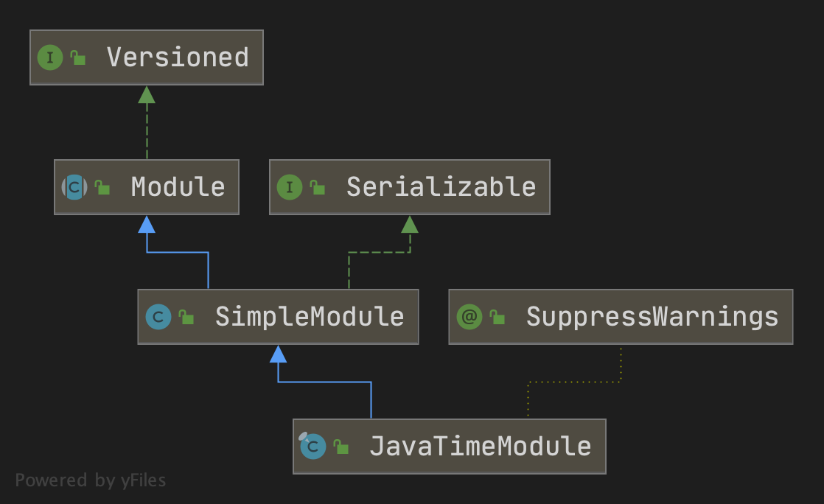The width and height of the screenshot is (824, 504).
Task: Select the Versioned node label
Action: coord(178,57)
